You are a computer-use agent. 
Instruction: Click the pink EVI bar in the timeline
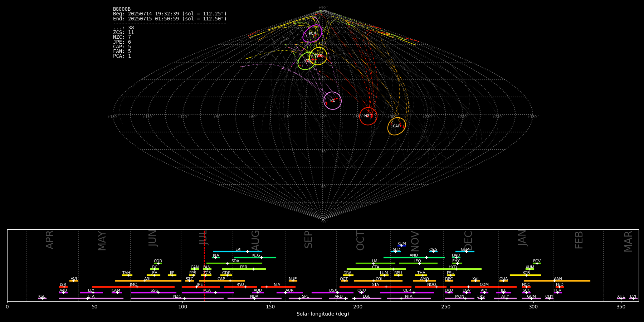pos(633,298)
